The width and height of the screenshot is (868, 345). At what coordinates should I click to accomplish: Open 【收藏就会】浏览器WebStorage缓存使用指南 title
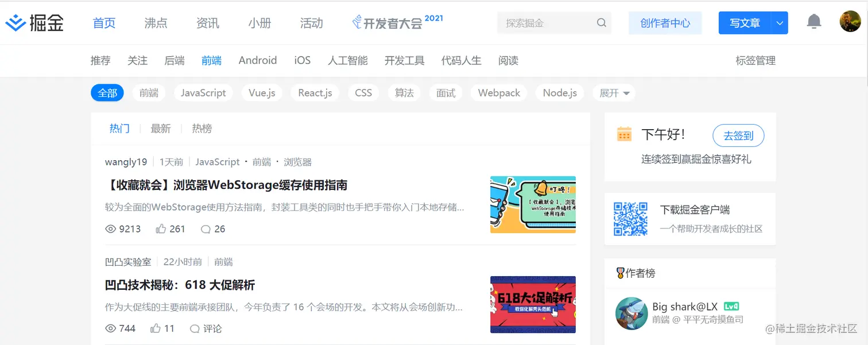226,185
